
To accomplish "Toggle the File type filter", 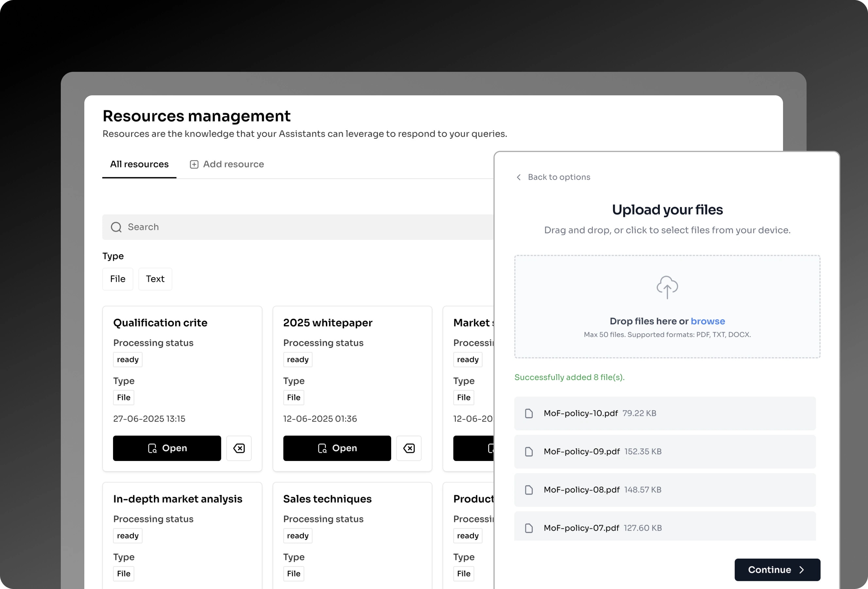I will tap(118, 279).
